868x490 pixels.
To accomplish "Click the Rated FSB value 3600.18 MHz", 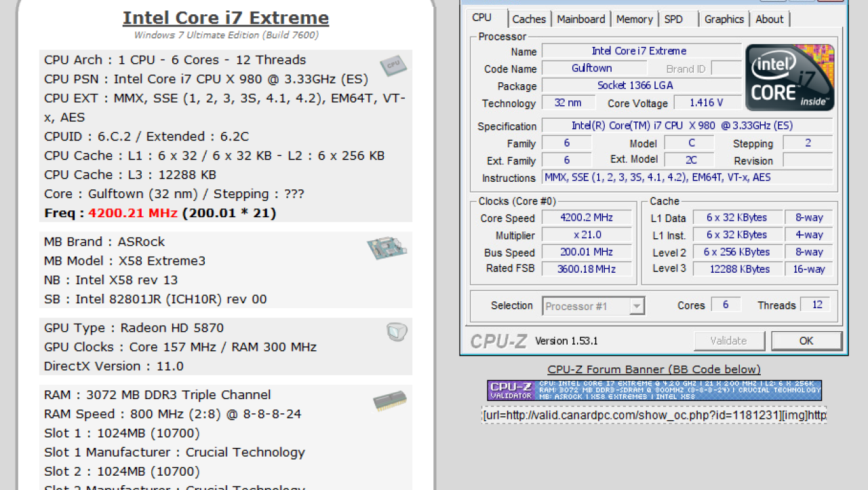I will pyautogui.click(x=587, y=269).
